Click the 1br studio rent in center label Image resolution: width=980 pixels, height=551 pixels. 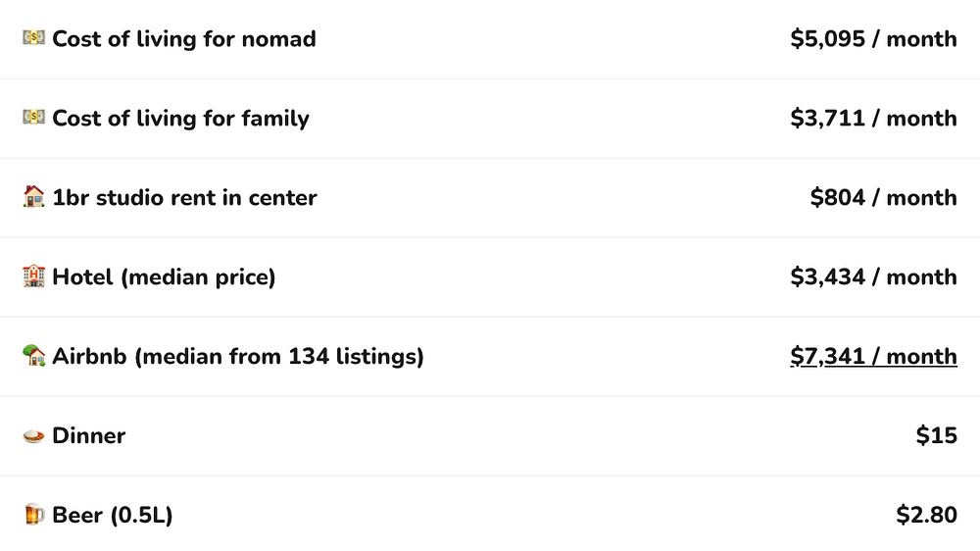[x=184, y=198]
